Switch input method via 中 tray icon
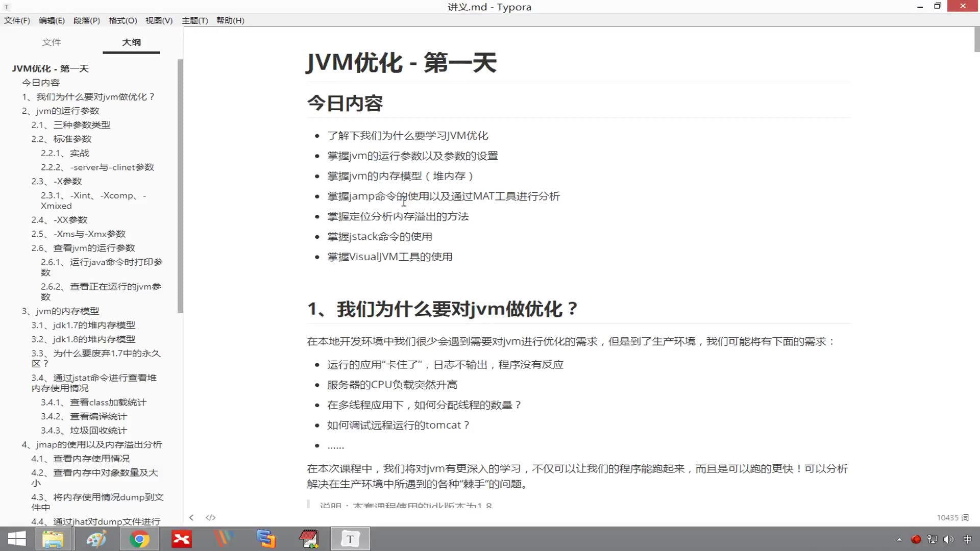Screen dimensions: 980x551 tap(967, 539)
